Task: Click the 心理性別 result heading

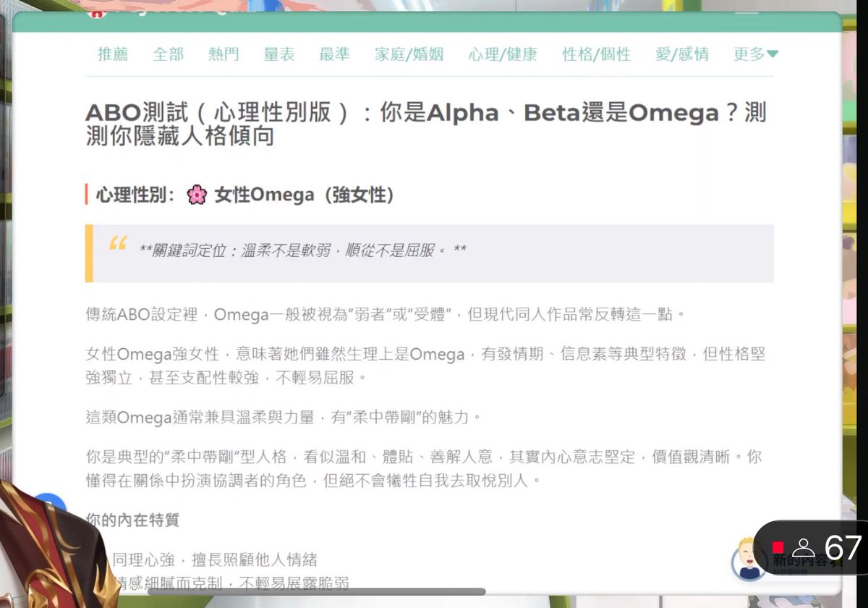Action: click(244, 195)
